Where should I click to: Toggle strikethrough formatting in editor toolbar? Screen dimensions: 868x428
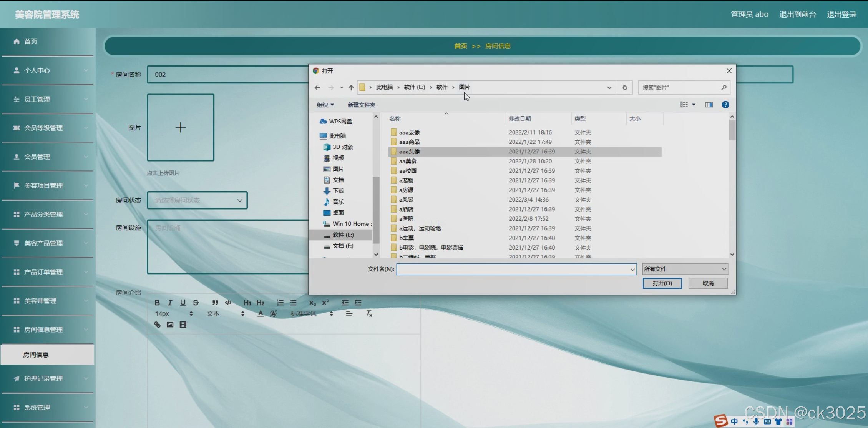(x=196, y=303)
